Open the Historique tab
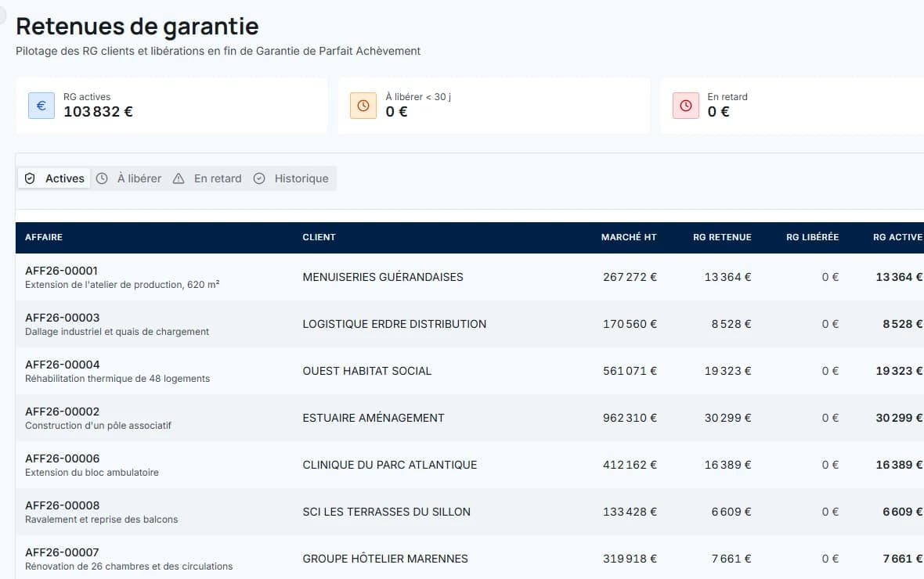Image resolution: width=924 pixels, height=579 pixels. pos(291,178)
